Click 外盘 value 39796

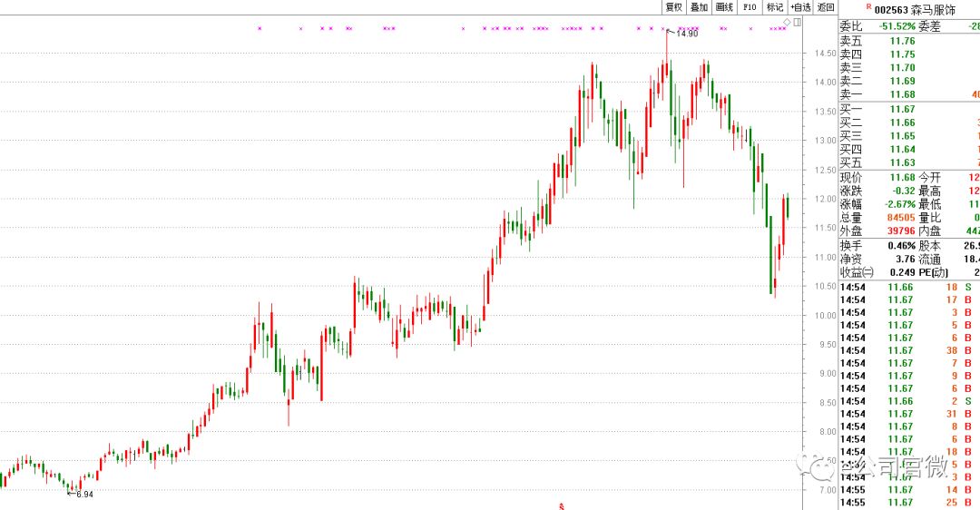click(x=901, y=230)
